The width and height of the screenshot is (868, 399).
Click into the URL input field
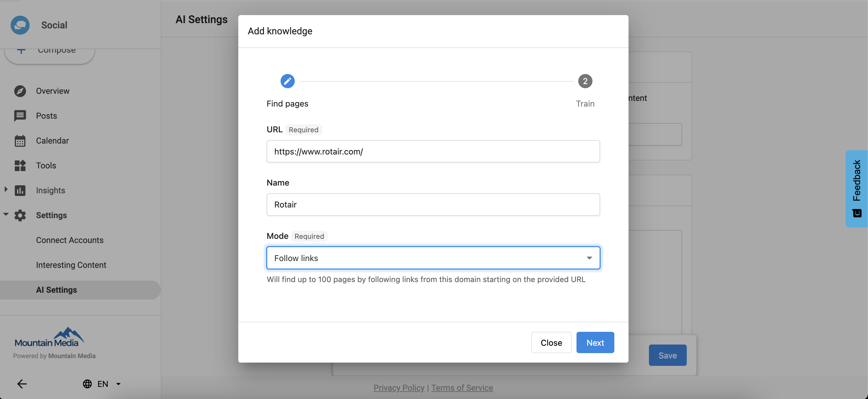pyautogui.click(x=433, y=152)
